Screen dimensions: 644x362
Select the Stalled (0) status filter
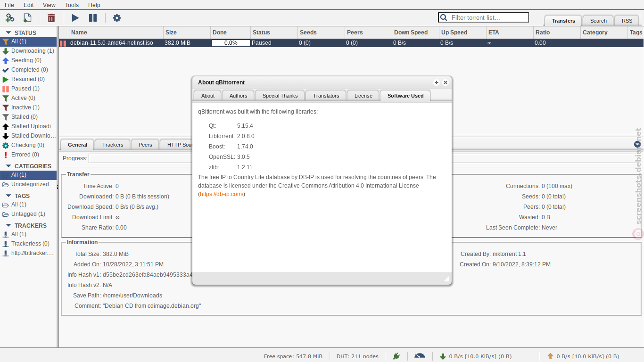28,117
